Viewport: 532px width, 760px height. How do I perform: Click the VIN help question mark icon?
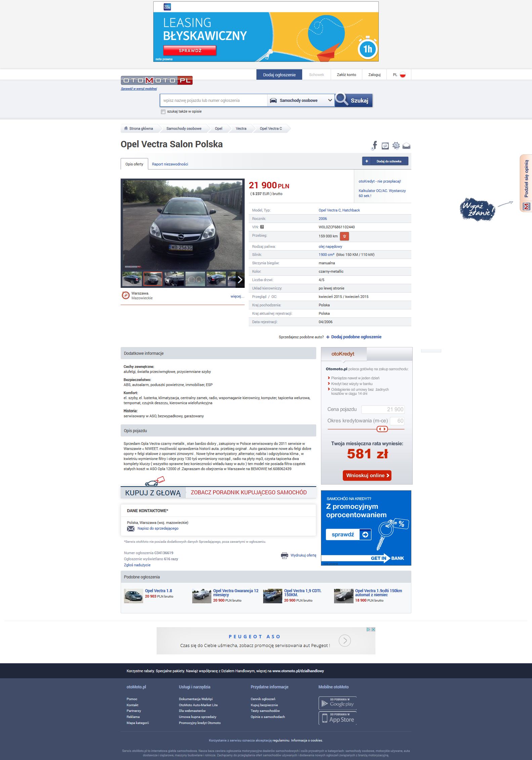pyautogui.click(x=262, y=227)
